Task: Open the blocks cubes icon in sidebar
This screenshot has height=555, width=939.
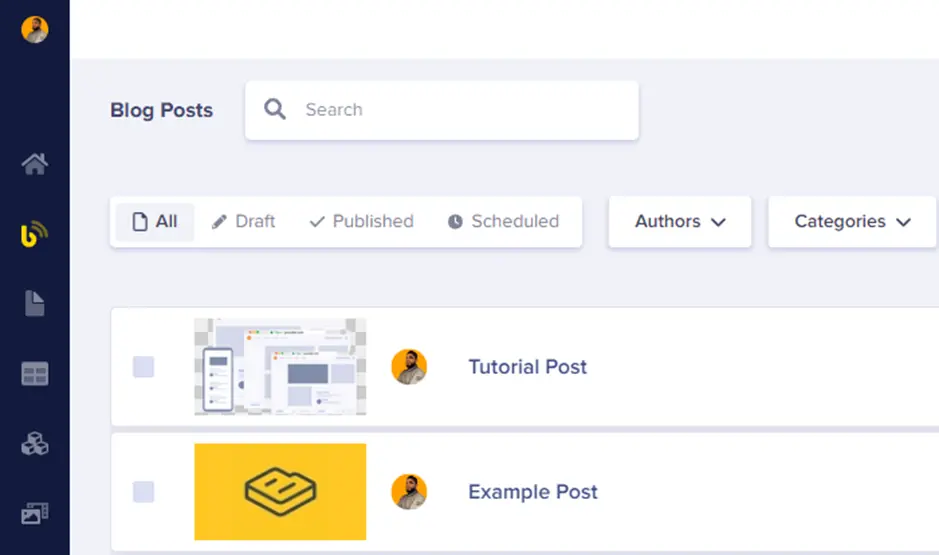Action: pos(35,444)
